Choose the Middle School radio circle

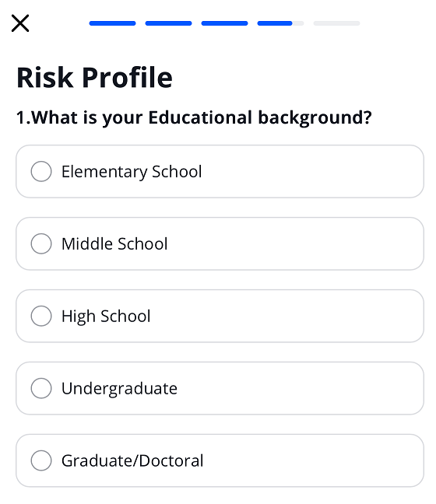point(41,243)
